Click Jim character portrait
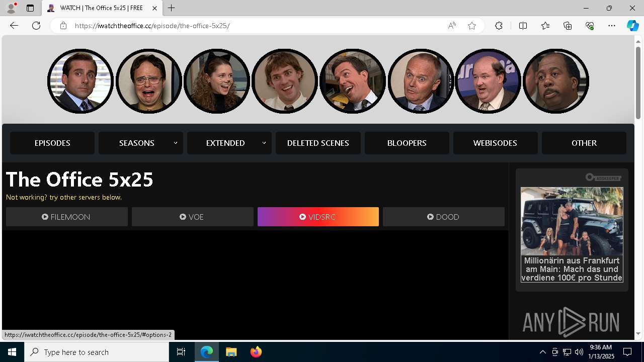The height and width of the screenshot is (362, 644). tap(284, 81)
